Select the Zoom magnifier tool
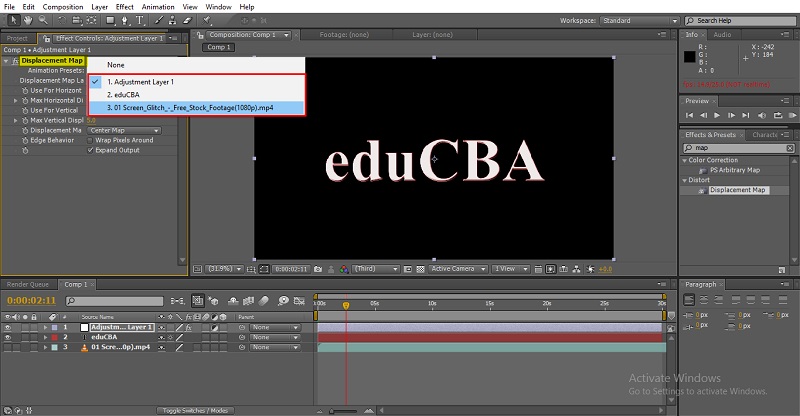This screenshot has width=800, height=416. tap(43, 20)
